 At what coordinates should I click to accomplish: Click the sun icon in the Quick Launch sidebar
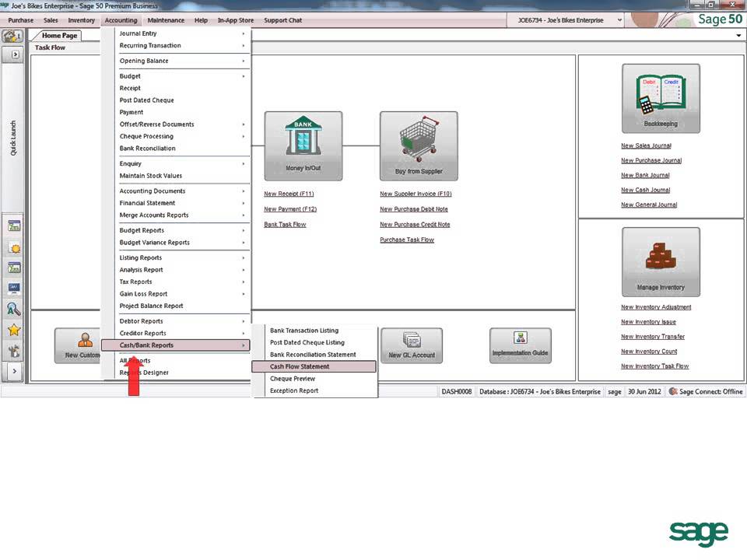pos(14,247)
